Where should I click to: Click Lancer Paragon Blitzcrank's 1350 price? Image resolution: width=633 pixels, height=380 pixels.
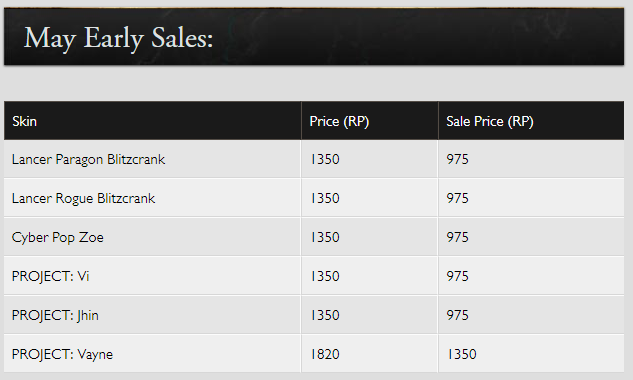coord(325,159)
